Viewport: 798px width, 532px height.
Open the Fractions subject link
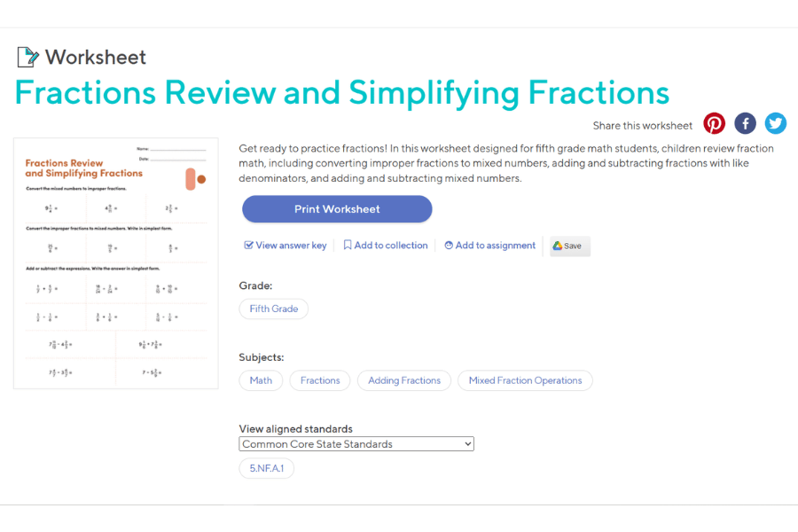tap(319, 379)
